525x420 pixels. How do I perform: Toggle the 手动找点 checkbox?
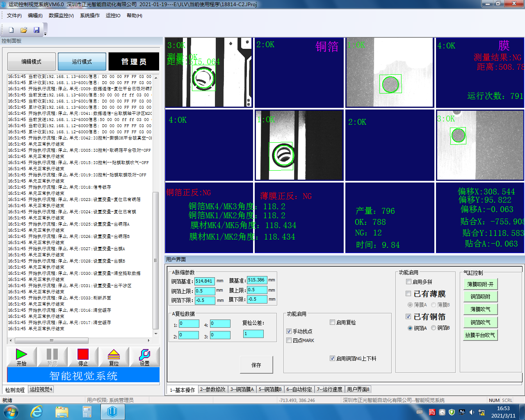pyautogui.click(x=289, y=331)
